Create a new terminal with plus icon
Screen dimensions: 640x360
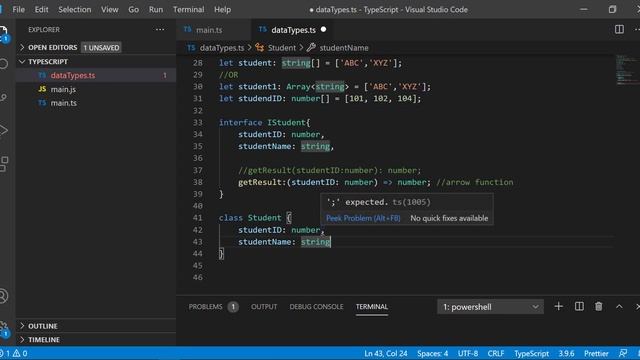(x=558, y=307)
